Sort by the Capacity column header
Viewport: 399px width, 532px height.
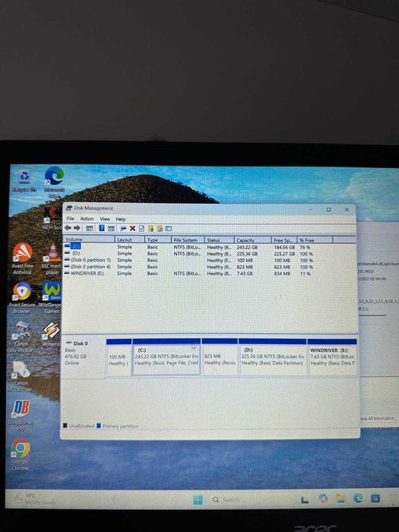click(x=253, y=239)
